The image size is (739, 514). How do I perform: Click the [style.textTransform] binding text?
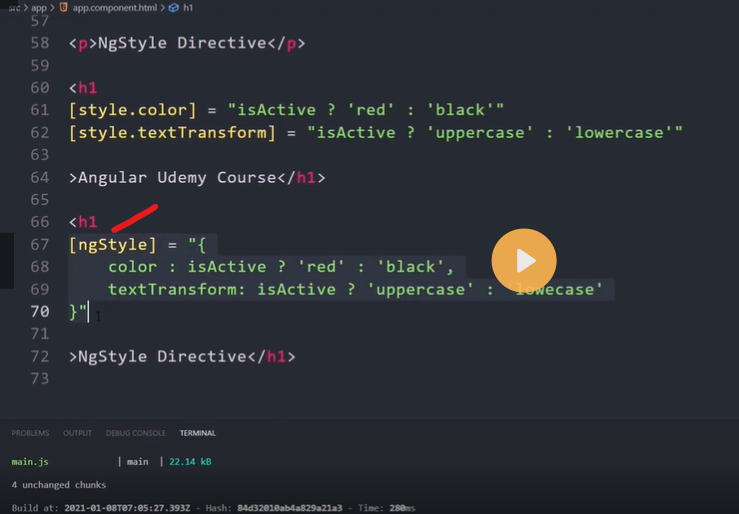[171, 132]
